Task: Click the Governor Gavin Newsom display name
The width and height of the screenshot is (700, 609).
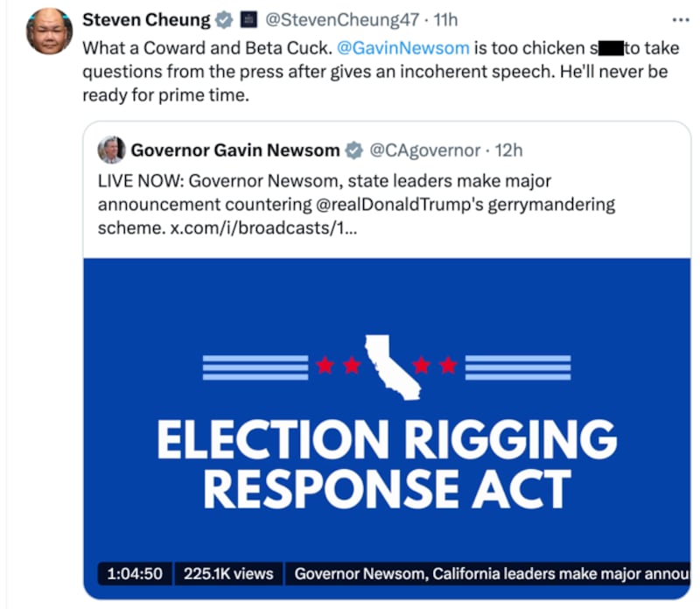Action: point(234,150)
